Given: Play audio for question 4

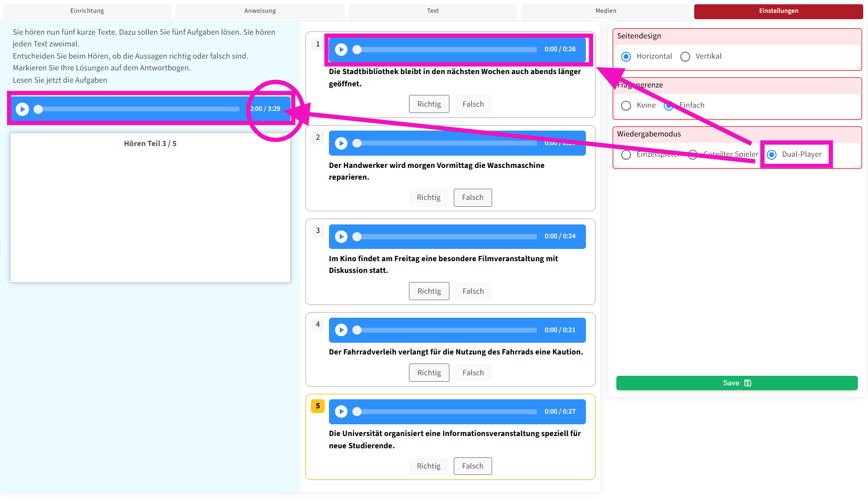Looking at the screenshot, I should click(x=341, y=330).
